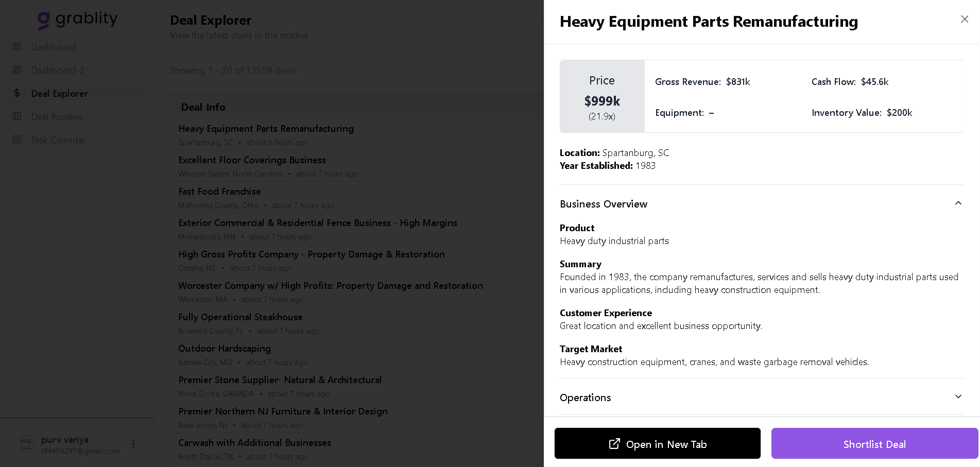
Task: Click the purv variya profile avatar
Action: tap(26, 444)
